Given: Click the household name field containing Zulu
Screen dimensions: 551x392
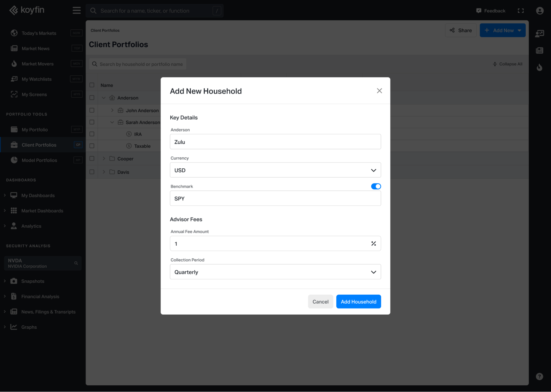Looking at the screenshot, I should [x=275, y=142].
